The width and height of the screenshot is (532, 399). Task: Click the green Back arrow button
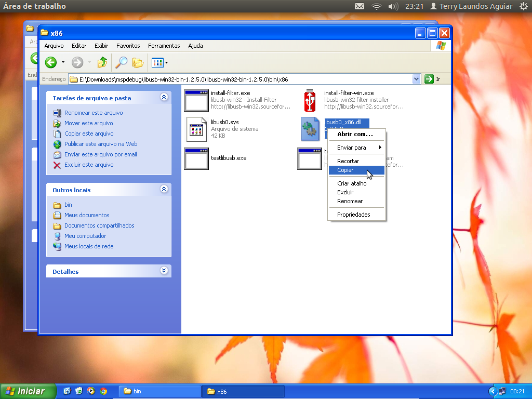(x=51, y=62)
